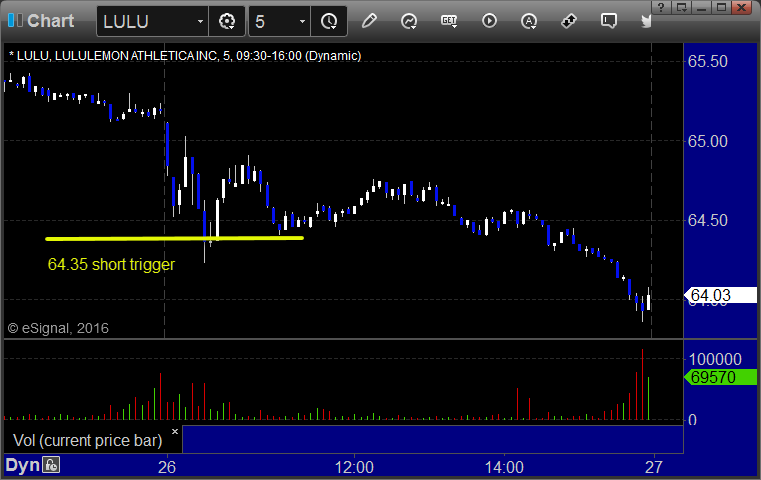Click the Twitter bird share icon

pyautogui.click(x=646, y=21)
